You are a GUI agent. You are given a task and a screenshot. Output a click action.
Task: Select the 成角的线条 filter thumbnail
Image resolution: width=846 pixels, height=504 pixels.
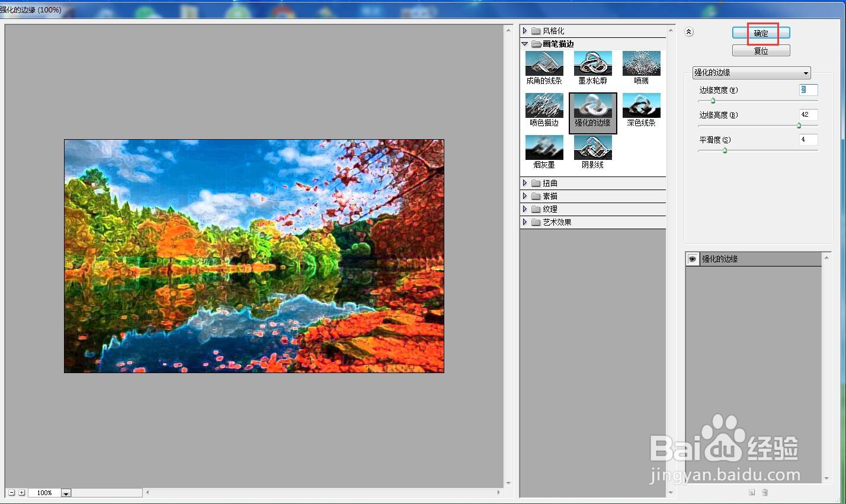[x=544, y=68]
